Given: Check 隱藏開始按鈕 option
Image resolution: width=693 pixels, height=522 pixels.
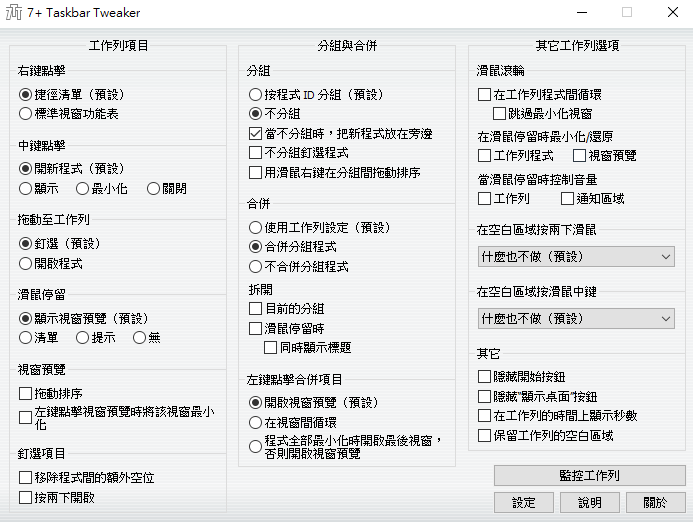Looking at the screenshot, I should click(x=522, y=377).
